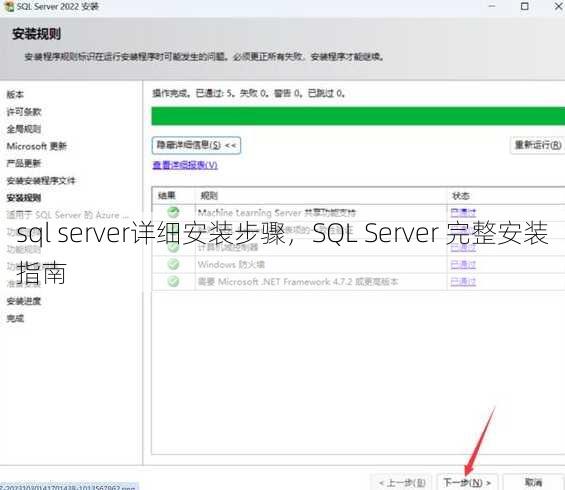Click the 安装规则 page heading
The width and height of the screenshot is (565, 490).
point(36,34)
